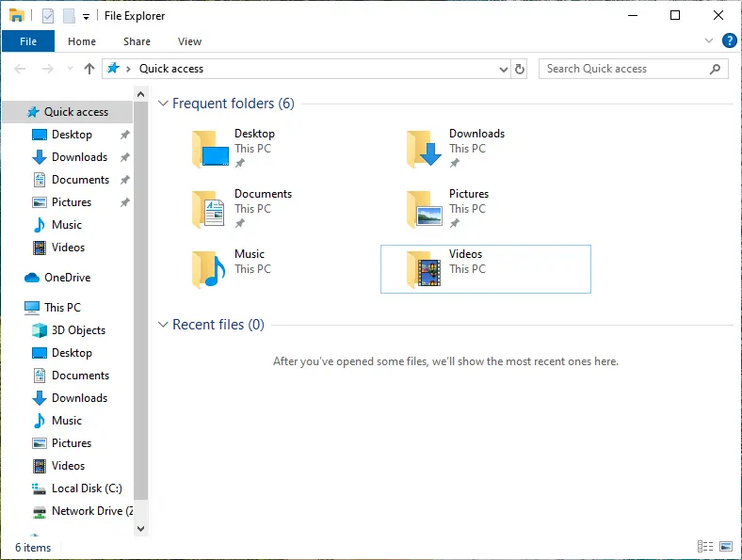Click the Frequent folders (6) heading
The height and width of the screenshot is (560, 742).
[234, 104]
